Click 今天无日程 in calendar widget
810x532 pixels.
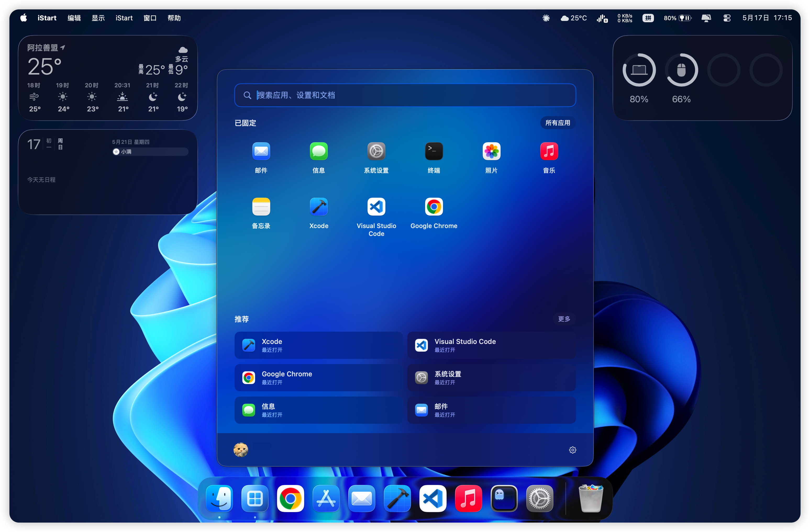point(41,179)
